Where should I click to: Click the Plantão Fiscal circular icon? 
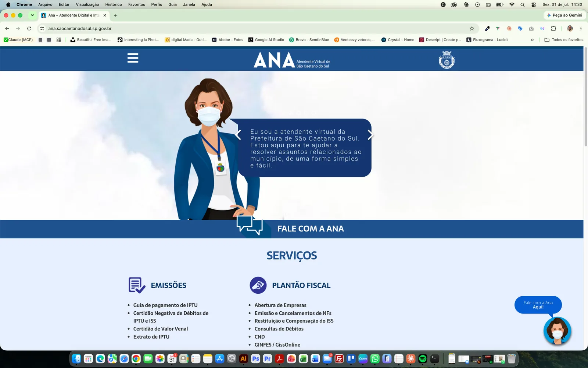click(258, 285)
